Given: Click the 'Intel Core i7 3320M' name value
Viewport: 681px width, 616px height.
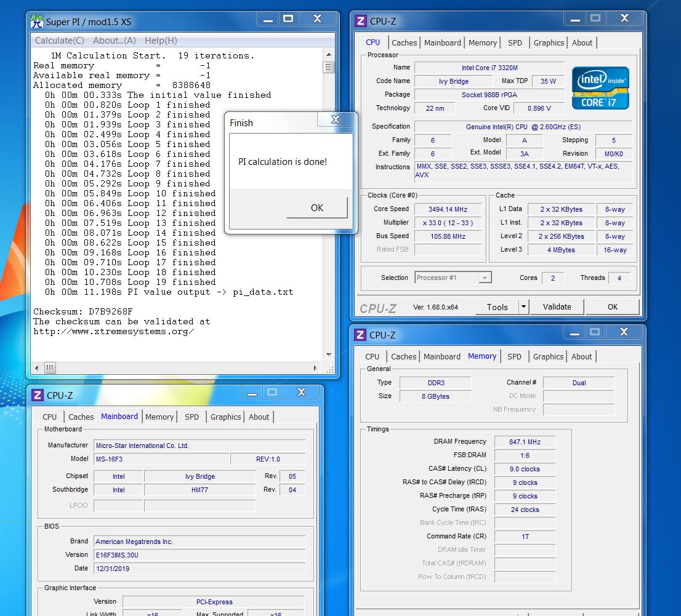Looking at the screenshot, I should tap(490, 68).
